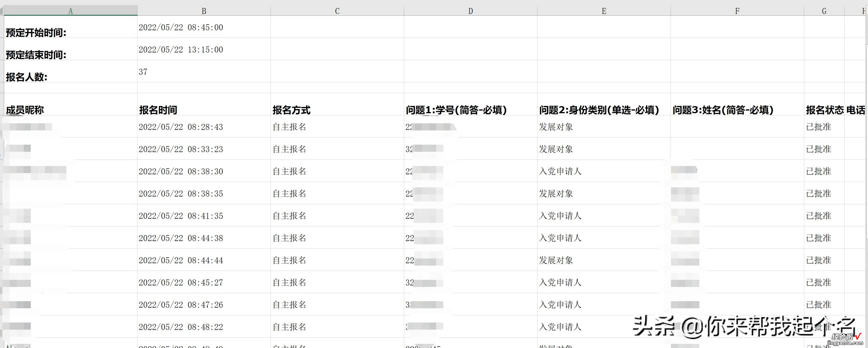This screenshot has width=868, height=348.
Task: Click 自主报名 in the 08:38:30 row
Action: (x=290, y=171)
